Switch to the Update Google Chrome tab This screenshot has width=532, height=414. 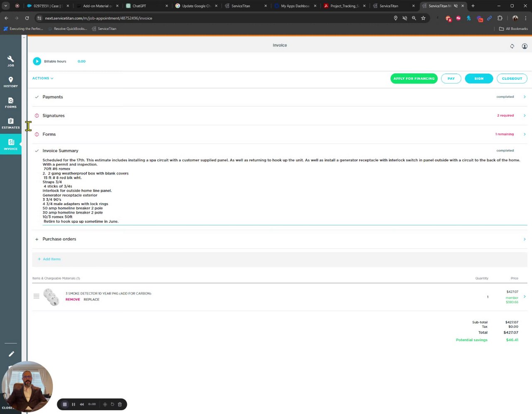(196, 6)
